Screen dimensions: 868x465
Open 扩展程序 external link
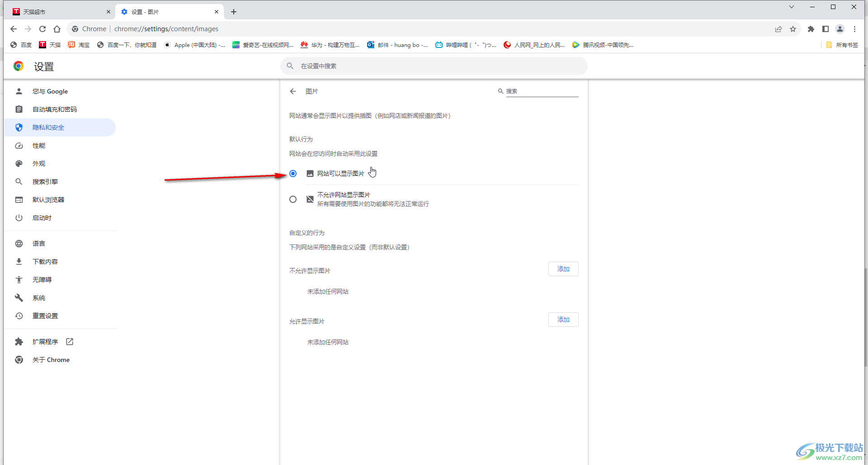click(60, 342)
